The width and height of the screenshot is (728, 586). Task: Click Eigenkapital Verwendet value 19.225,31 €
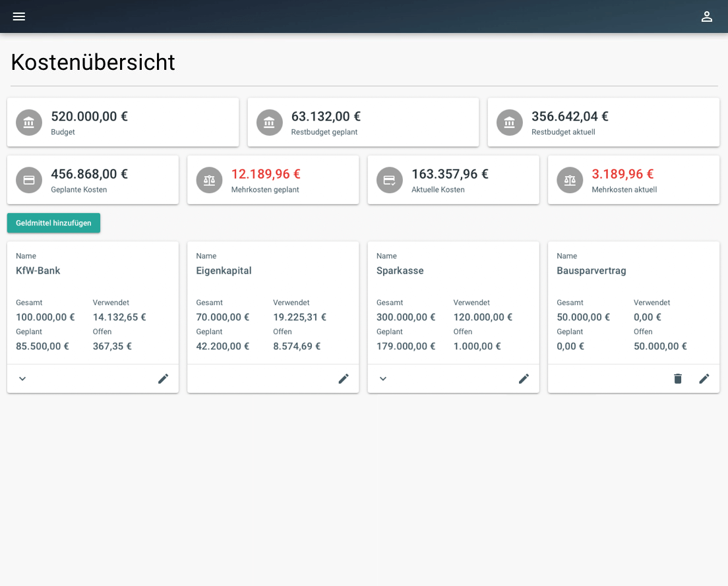pyautogui.click(x=299, y=317)
